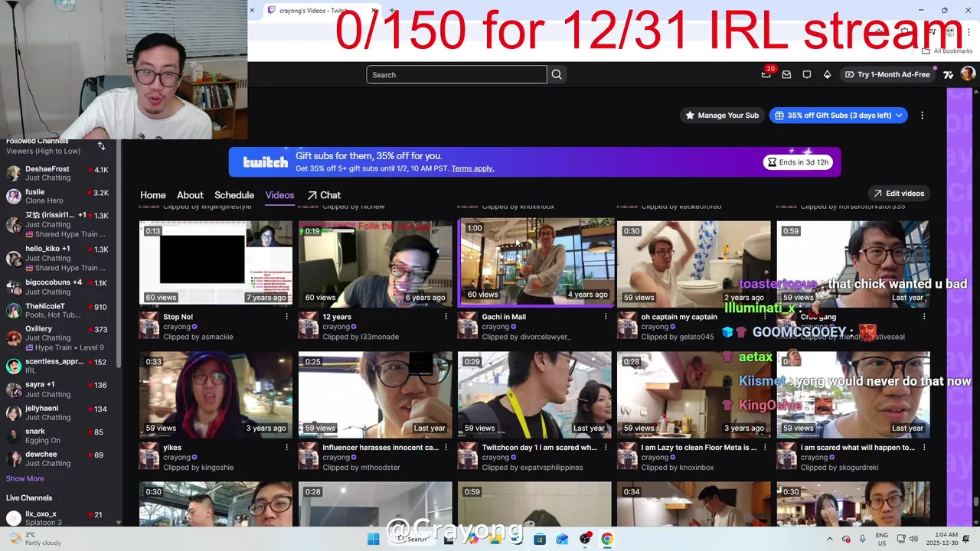Screen dimensions: 980x551
Task: Open the Chat pop-out tab
Action: pyautogui.click(x=324, y=195)
